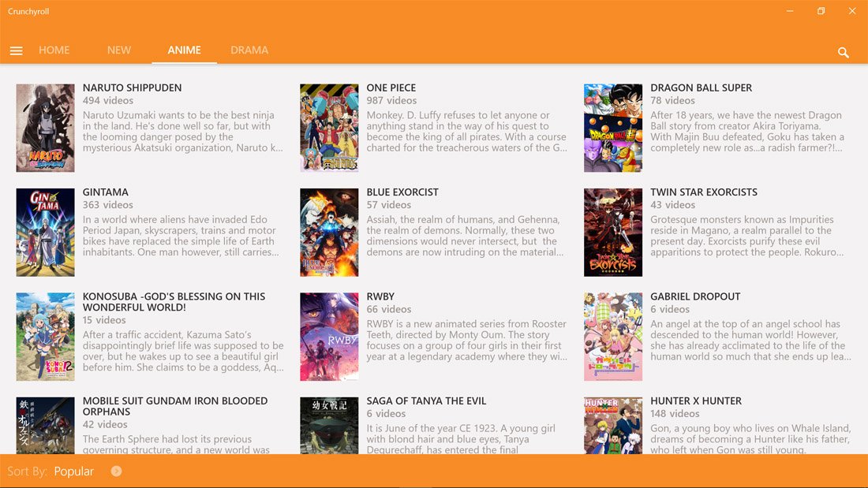Image resolution: width=868 pixels, height=488 pixels.
Task: Open the Gintama cover thumbnail
Action: tap(46, 233)
